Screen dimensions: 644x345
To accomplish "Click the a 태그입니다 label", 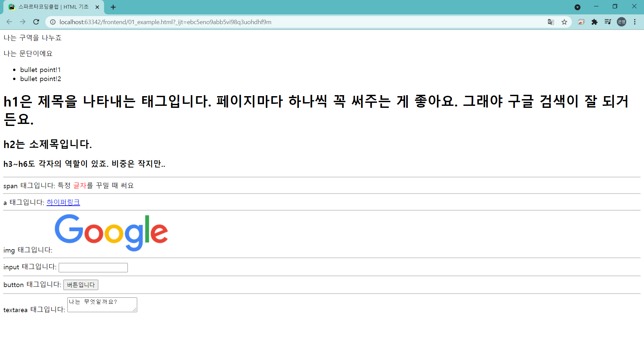I will coord(24,202).
